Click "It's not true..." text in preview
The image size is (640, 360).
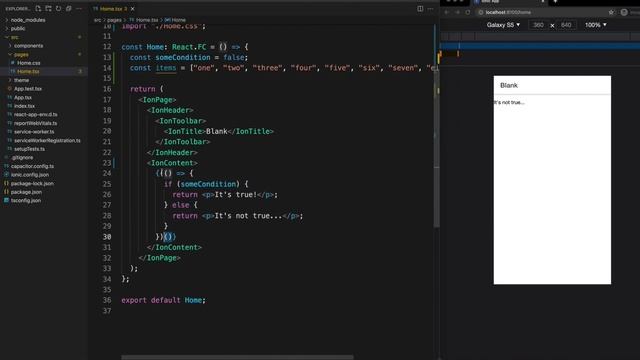pyautogui.click(x=509, y=102)
